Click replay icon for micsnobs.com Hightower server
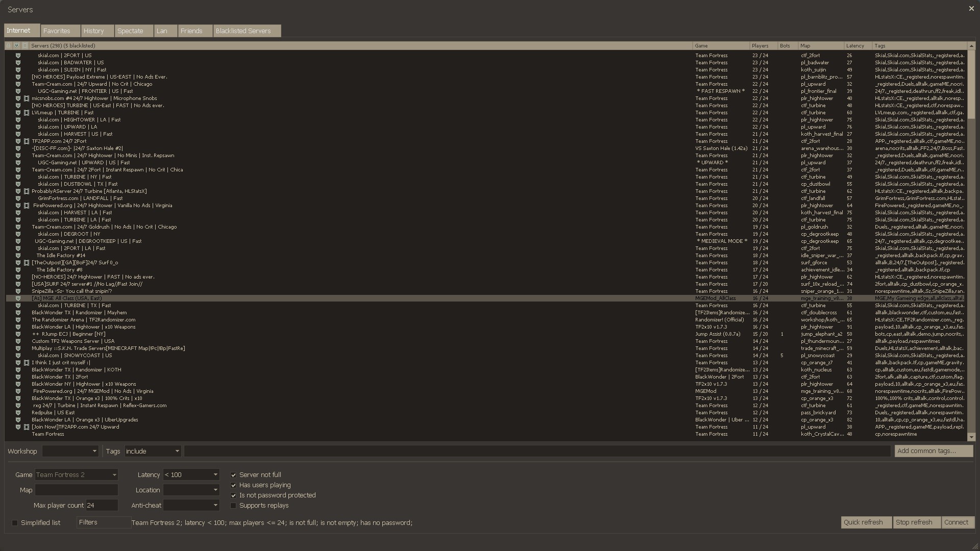The height and width of the screenshot is (551, 980). click(x=27, y=98)
